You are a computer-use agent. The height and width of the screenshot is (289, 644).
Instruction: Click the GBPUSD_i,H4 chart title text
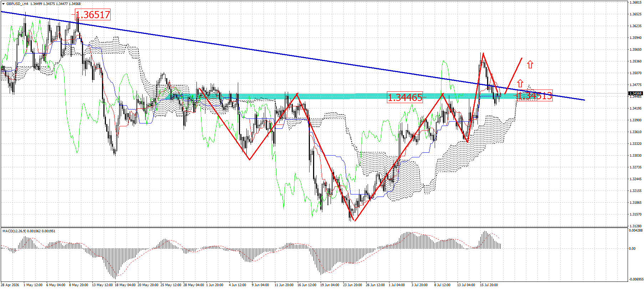tap(17, 4)
